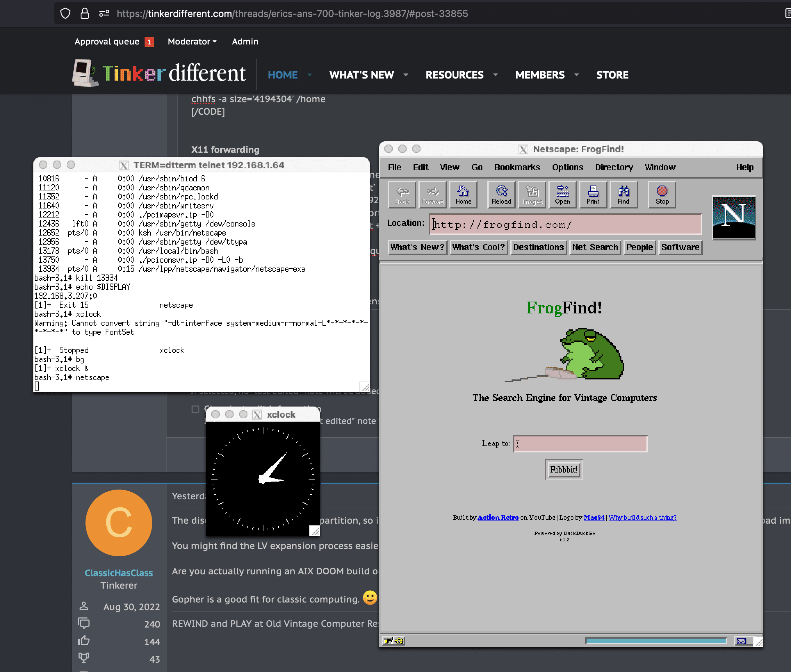This screenshot has height=672, width=791.
Task: Expand the MEMBERS dropdown arrow
Action: click(577, 75)
